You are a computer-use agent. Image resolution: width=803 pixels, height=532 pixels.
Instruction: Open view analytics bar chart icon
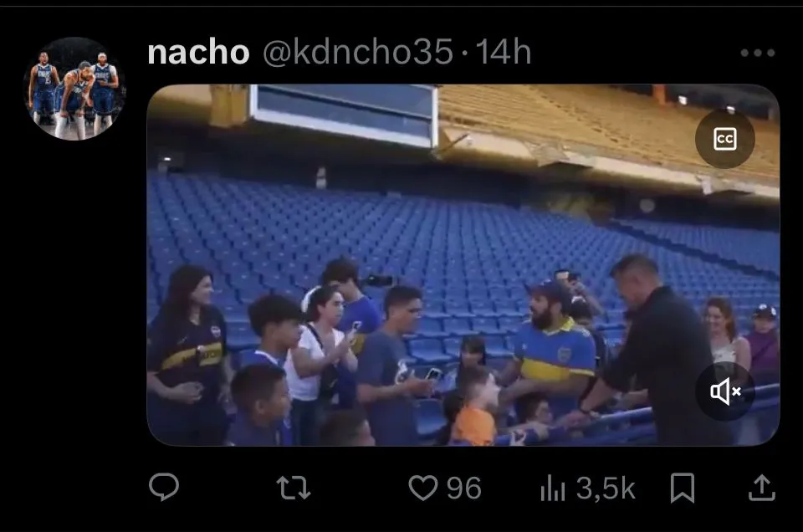pyautogui.click(x=553, y=488)
